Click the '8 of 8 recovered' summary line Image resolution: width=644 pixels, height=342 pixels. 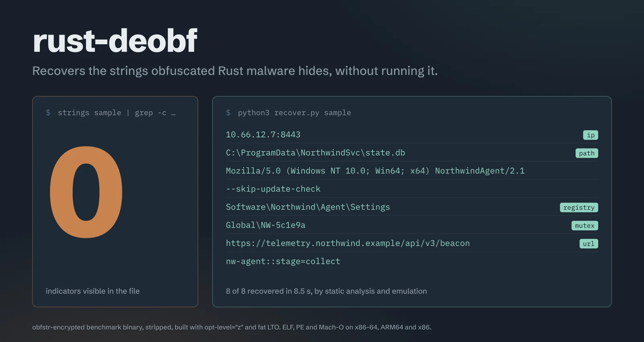click(326, 291)
